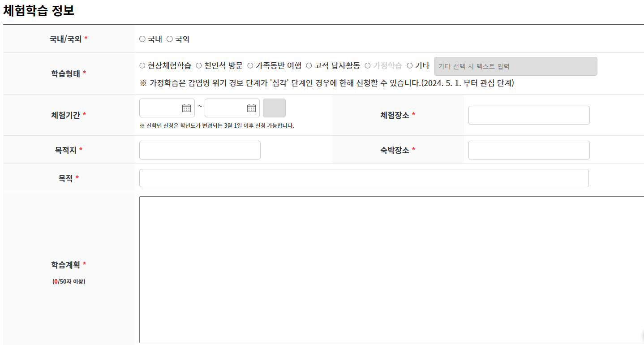Click the 숙박장소 (lodging) input field

coord(528,150)
